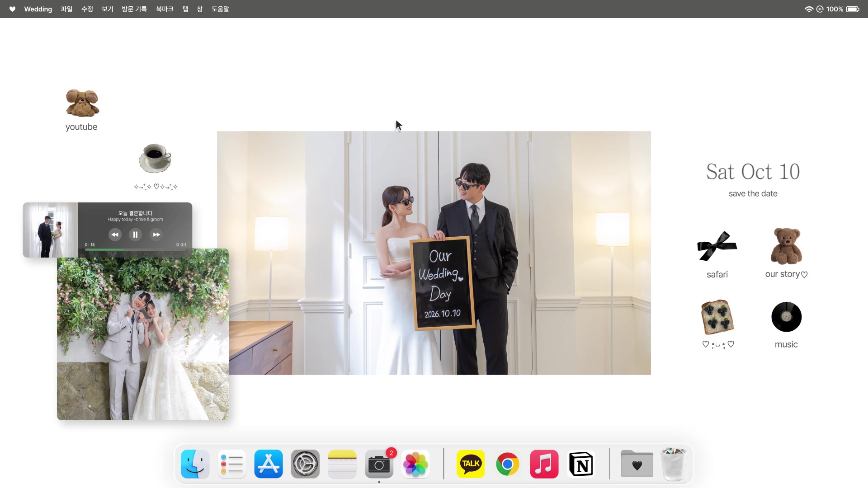Open the 북마크 menu
868x488 pixels.
(165, 9)
